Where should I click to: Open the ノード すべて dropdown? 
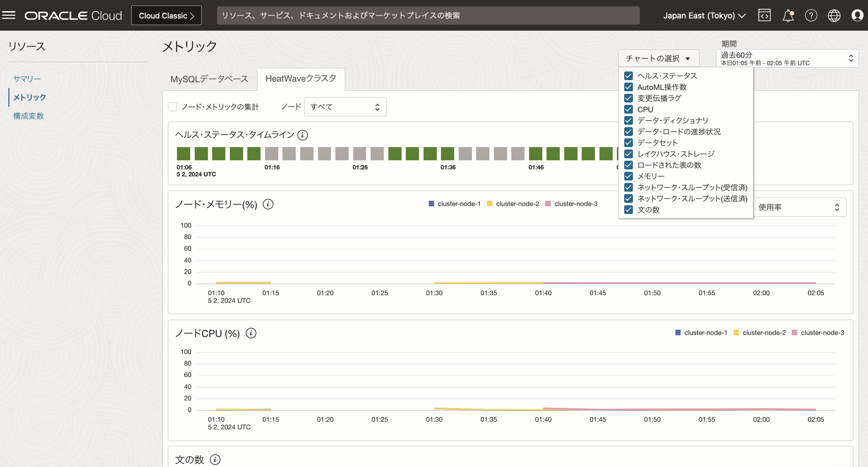[x=345, y=107]
